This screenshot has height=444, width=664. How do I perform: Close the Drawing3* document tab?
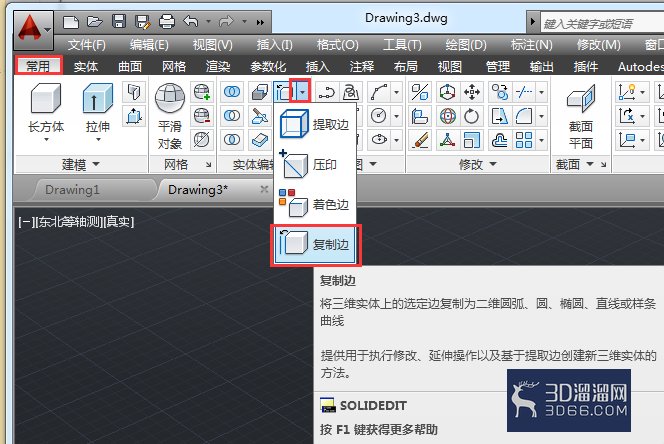pos(264,189)
